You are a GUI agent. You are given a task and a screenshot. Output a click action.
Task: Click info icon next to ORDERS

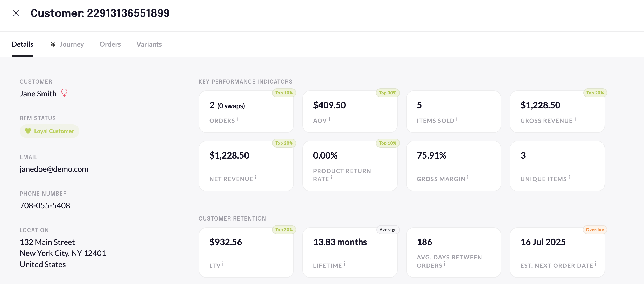pos(237,119)
